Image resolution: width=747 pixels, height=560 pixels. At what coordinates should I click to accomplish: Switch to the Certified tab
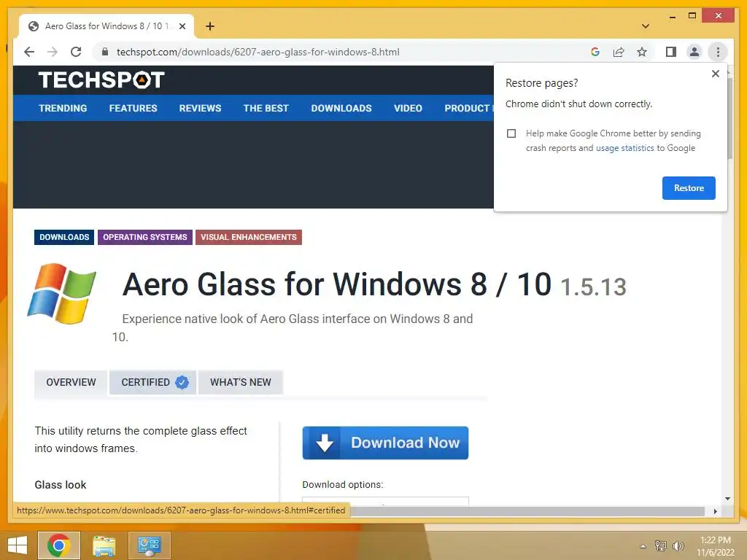(153, 382)
